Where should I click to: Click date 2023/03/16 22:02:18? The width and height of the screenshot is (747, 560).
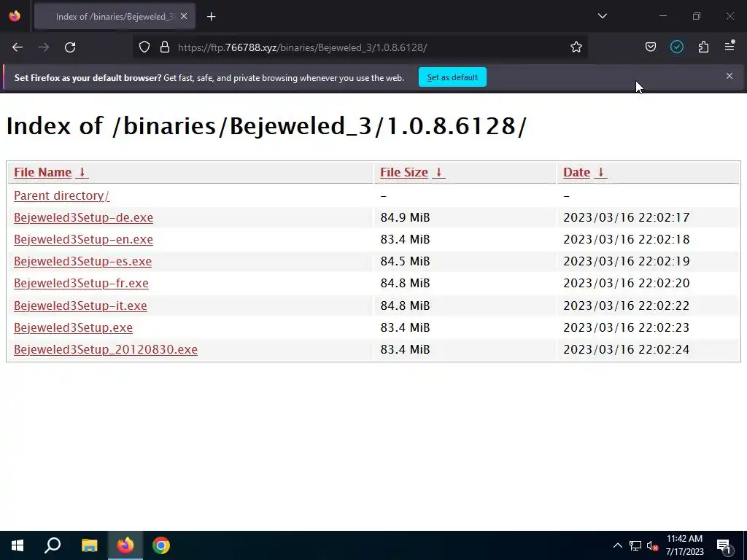pyautogui.click(x=626, y=239)
